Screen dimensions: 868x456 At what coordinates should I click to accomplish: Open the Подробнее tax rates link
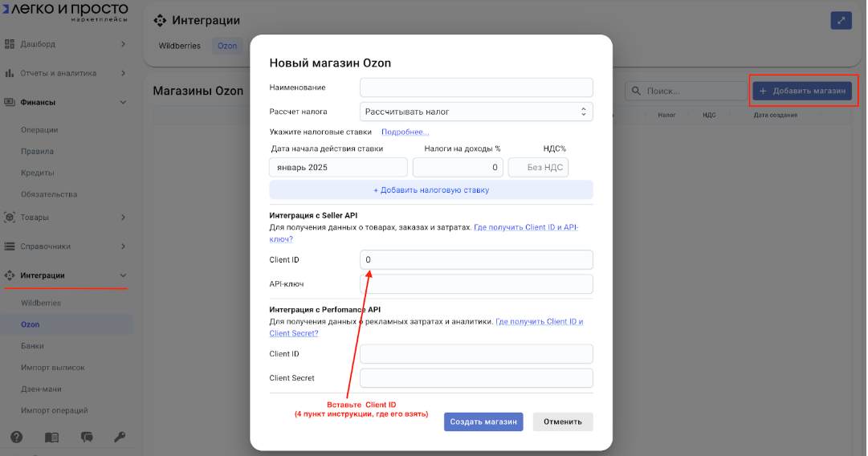[405, 132]
